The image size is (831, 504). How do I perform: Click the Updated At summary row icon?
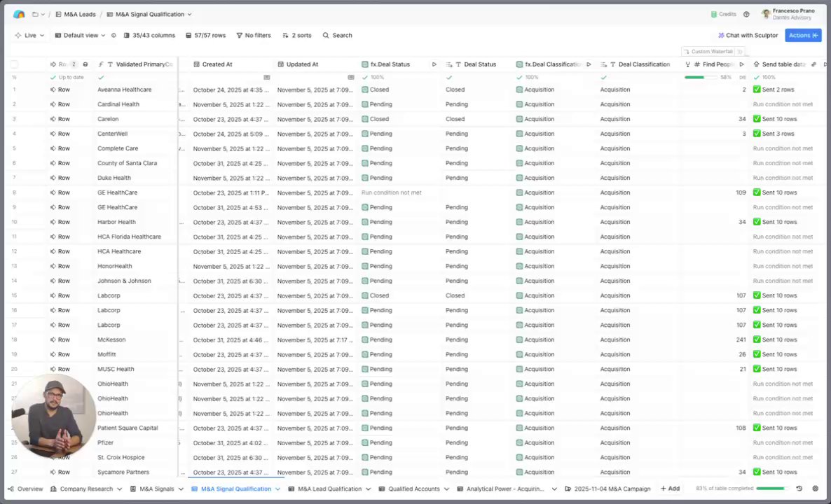(351, 77)
